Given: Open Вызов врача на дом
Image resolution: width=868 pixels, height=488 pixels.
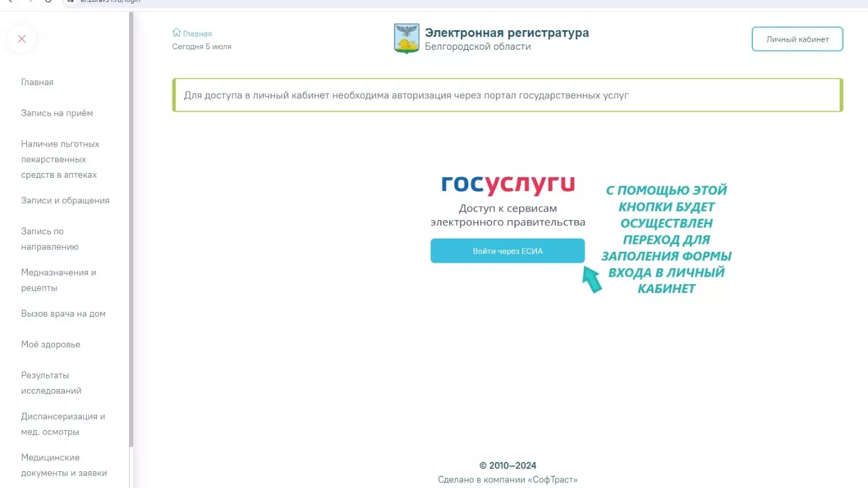Looking at the screenshot, I should point(63,314).
